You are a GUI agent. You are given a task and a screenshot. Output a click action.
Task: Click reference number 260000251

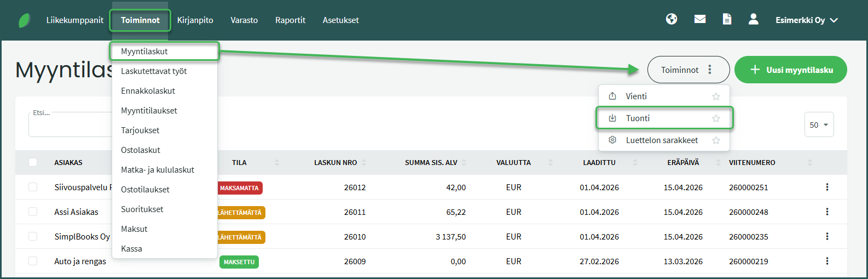click(x=749, y=187)
